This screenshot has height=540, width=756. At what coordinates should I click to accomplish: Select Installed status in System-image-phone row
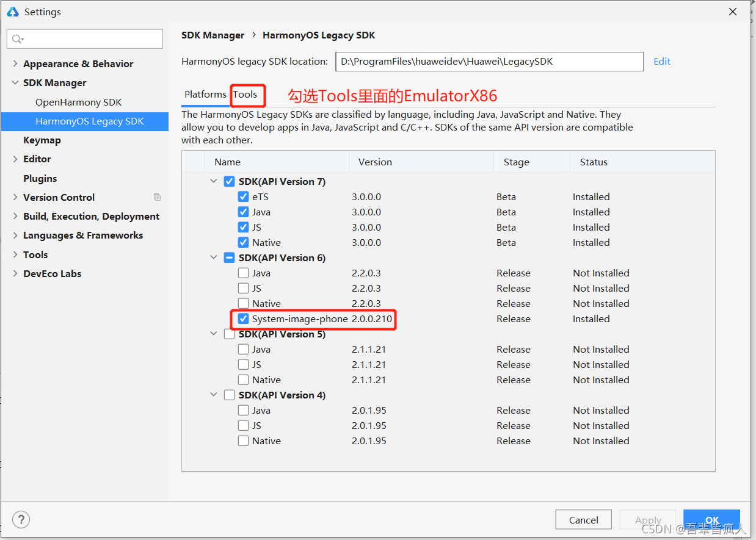click(x=591, y=319)
